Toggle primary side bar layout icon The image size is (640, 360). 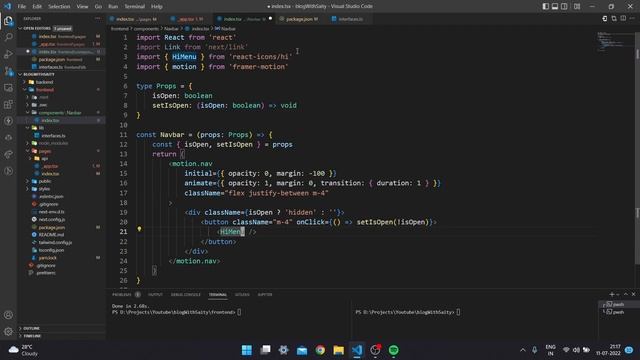[x=546, y=6]
